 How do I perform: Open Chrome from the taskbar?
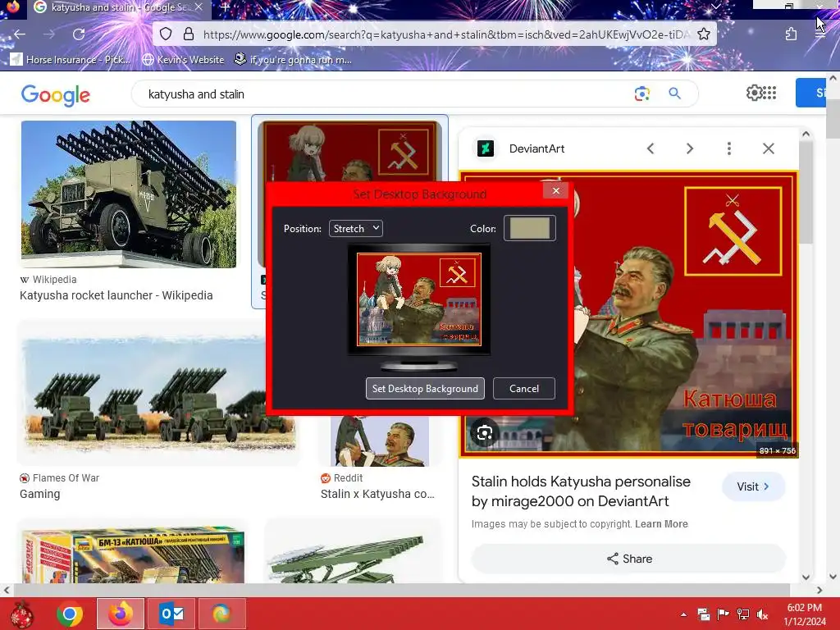tap(70, 614)
